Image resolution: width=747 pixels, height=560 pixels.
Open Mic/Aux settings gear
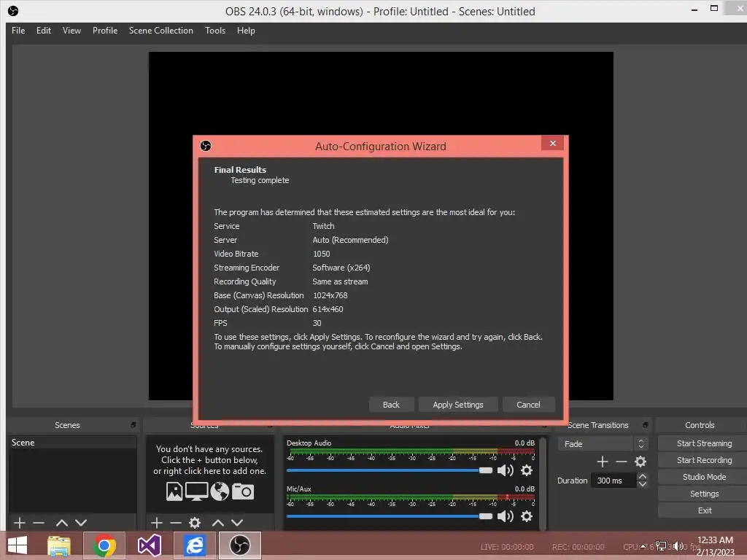coord(527,516)
